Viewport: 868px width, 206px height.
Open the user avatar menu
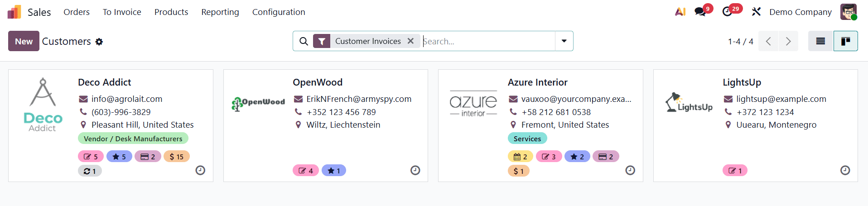[x=848, y=12]
